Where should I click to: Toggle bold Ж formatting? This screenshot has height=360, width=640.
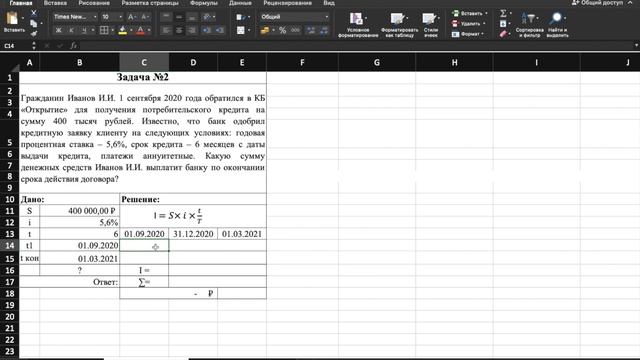[58, 30]
